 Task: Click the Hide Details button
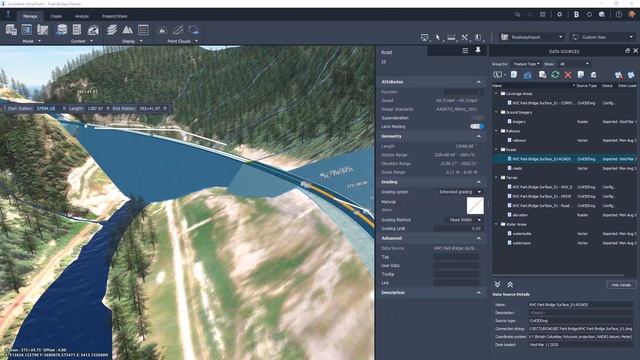point(621,285)
